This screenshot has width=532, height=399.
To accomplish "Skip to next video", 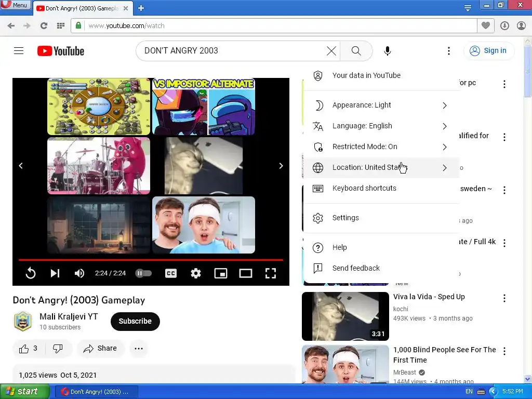I will click(55, 273).
